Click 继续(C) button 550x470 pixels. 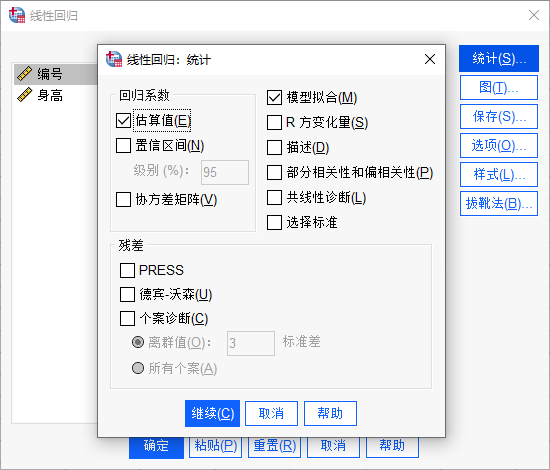click(x=213, y=414)
